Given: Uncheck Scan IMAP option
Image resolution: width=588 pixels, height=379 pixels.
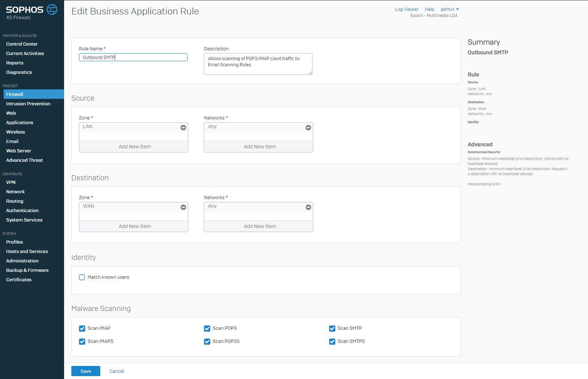Looking at the screenshot, I should [82, 329].
